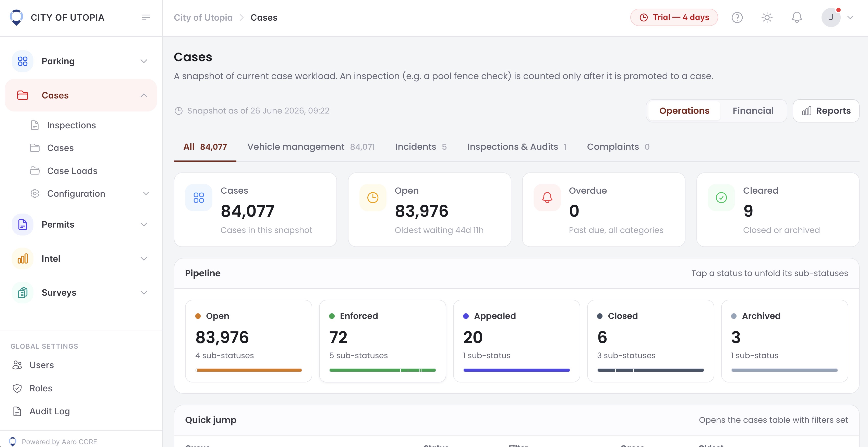Click the orange Open progress bar
The width and height of the screenshot is (868, 447).
(249, 370)
